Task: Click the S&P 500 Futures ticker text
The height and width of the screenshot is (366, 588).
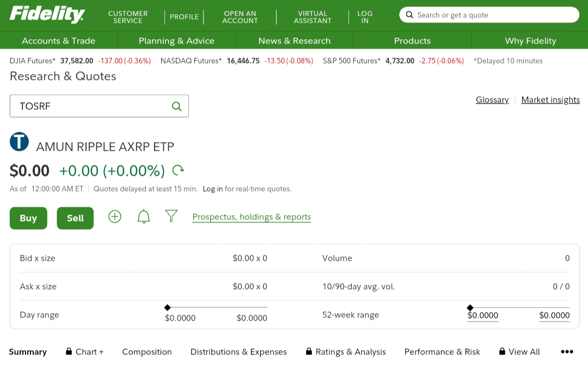Action: click(x=394, y=61)
